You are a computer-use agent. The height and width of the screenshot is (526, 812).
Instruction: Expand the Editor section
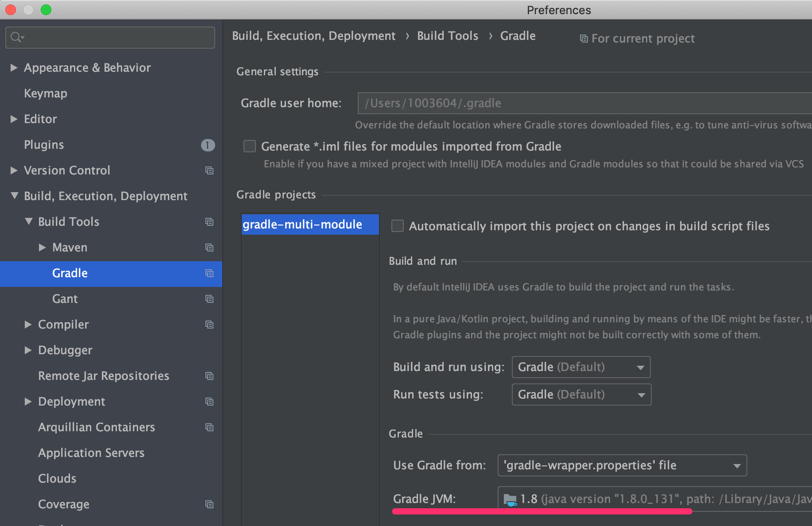tap(14, 119)
